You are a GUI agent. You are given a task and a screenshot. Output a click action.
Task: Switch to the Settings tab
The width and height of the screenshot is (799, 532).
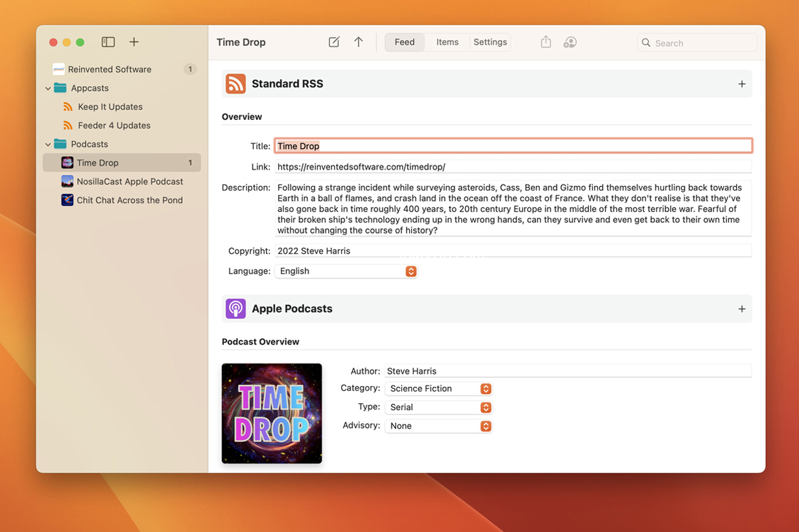coord(490,42)
